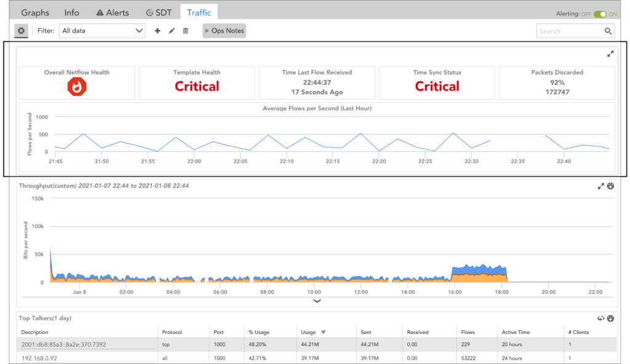Click the Overall Netflow Health fire icon
The width and height of the screenshot is (630, 364).
click(x=77, y=87)
